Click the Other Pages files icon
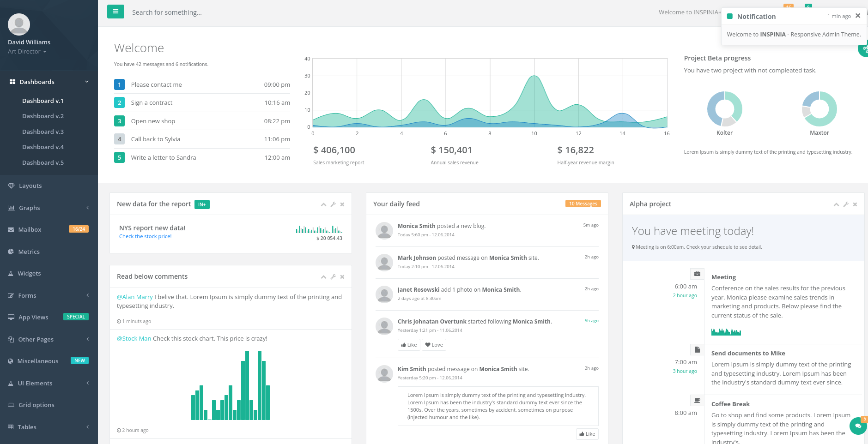 pyautogui.click(x=11, y=339)
